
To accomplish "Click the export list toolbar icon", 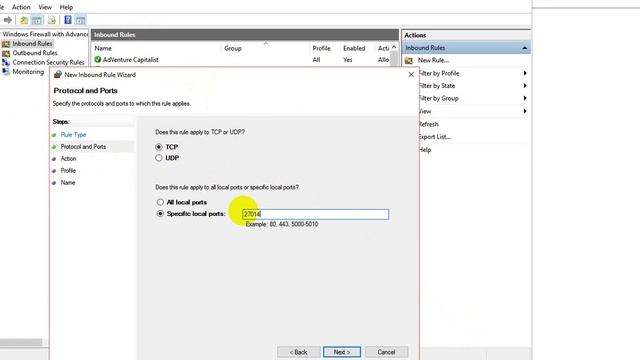I will point(52,20).
